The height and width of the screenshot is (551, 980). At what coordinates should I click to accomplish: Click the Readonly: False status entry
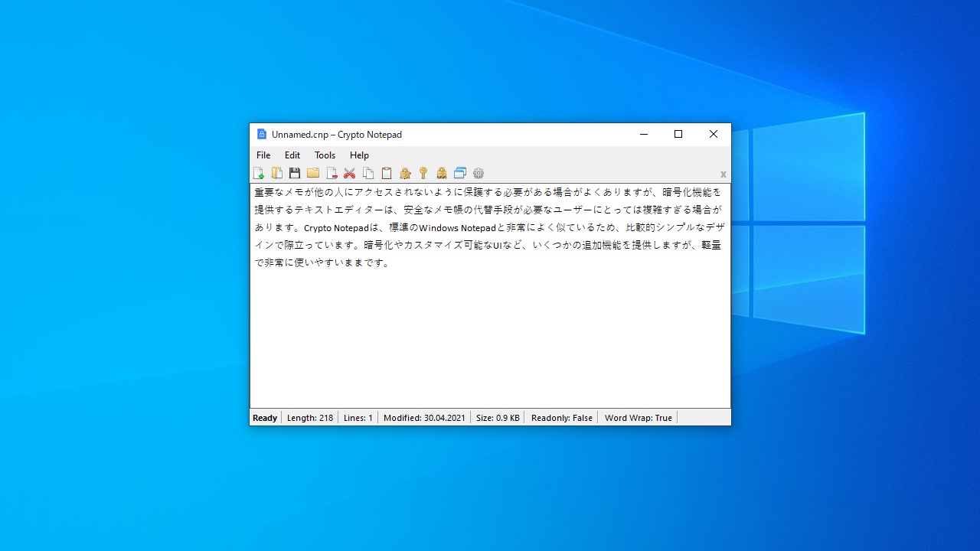[562, 418]
